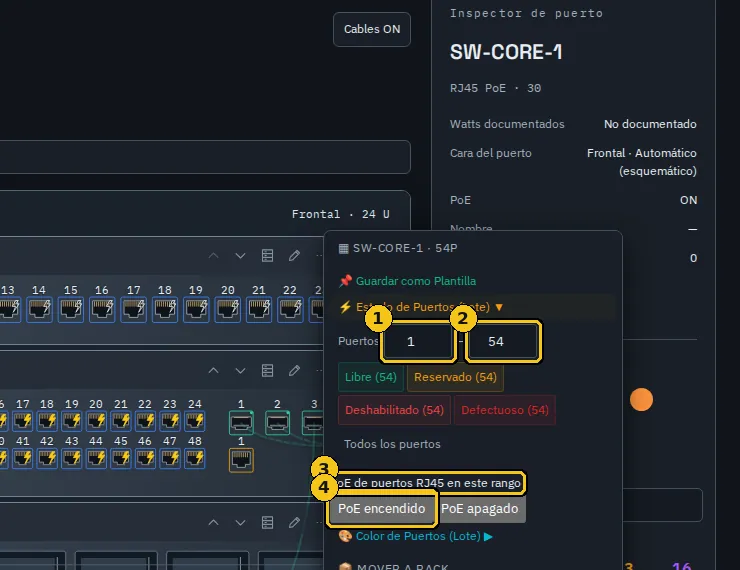Select port 15 in the upper switch row
The height and width of the screenshot is (570, 740).
click(x=71, y=309)
